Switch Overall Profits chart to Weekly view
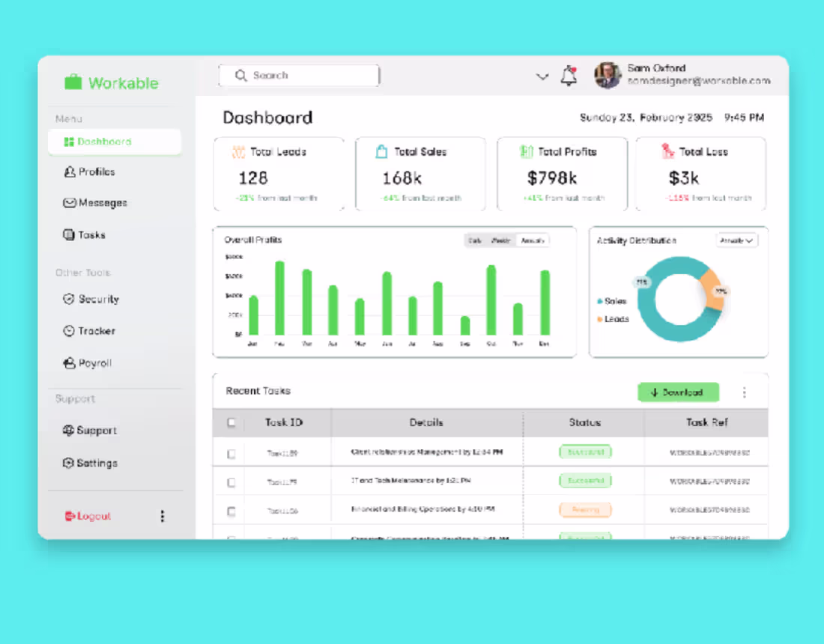Image resolution: width=824 pixels, height=644 pixels. pos(500,240)
